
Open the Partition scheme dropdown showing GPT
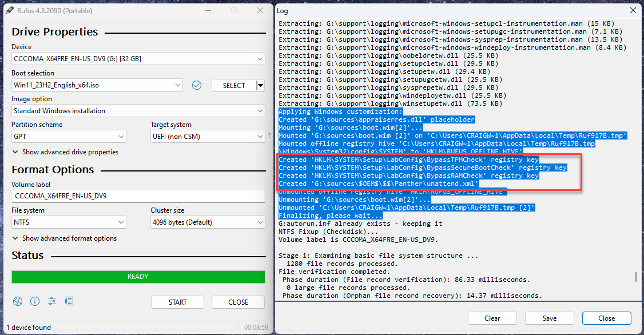click(x=69, y=137)
